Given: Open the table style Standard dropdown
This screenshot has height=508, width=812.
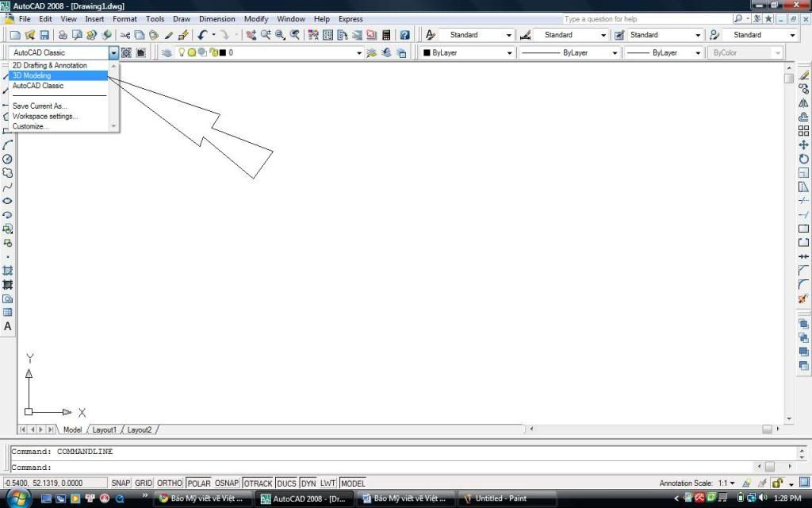Looking at the screenshot, I should point(698,35).
